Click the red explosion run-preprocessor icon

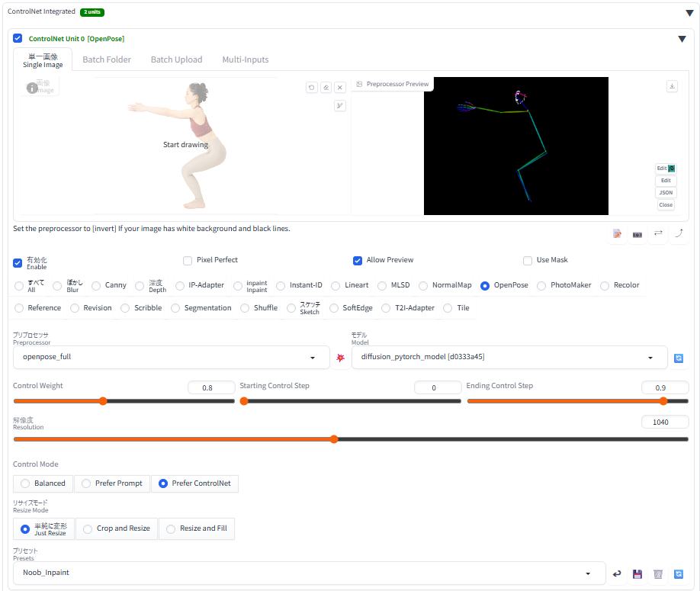[x=340, y=357]
